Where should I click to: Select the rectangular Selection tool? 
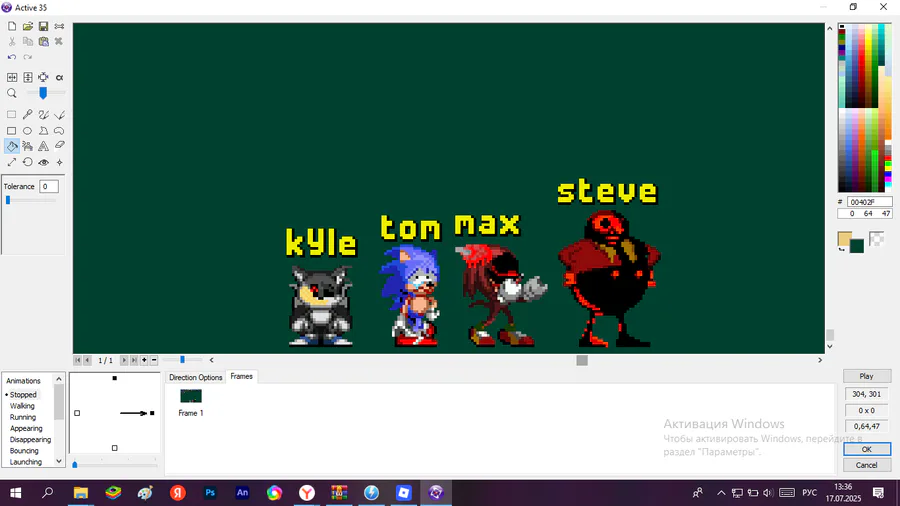tap(11, 115)
